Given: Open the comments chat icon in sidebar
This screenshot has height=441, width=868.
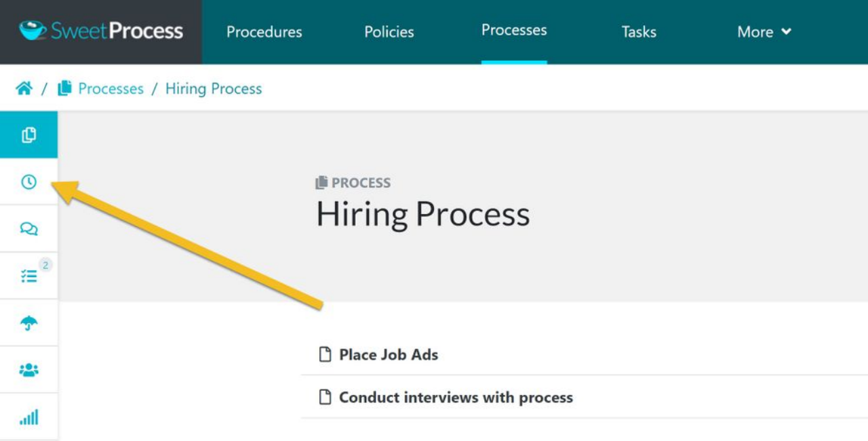Looking at the screenshot, I should point(28,228).
